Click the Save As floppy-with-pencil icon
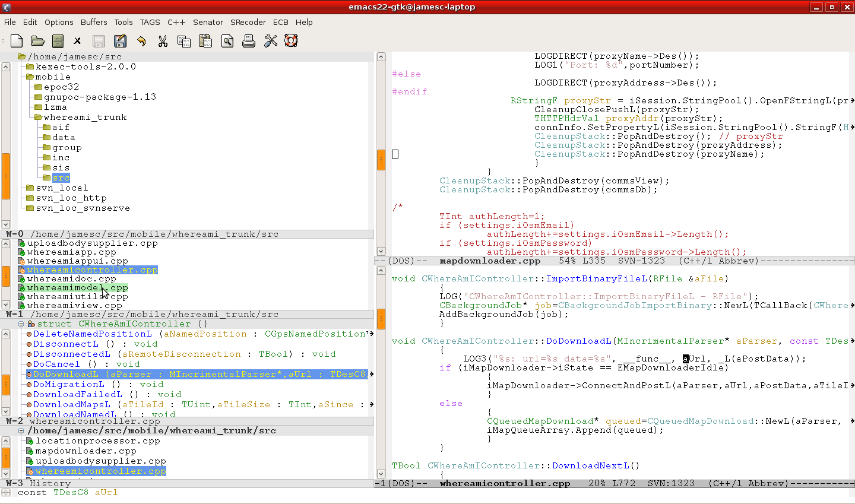The height and width of the screenshot is (504, 855). tap(120, 41)
